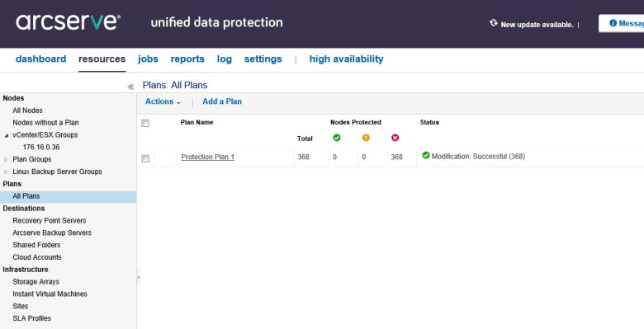Collapse sidebar with double-chevron icon

point(130,87)
